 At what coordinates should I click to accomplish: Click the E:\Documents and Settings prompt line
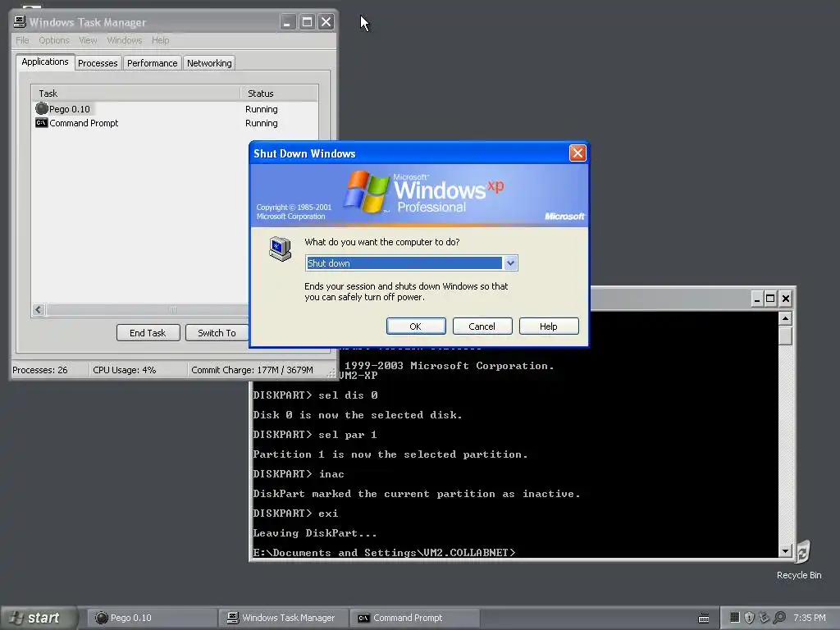click(384, 552)
